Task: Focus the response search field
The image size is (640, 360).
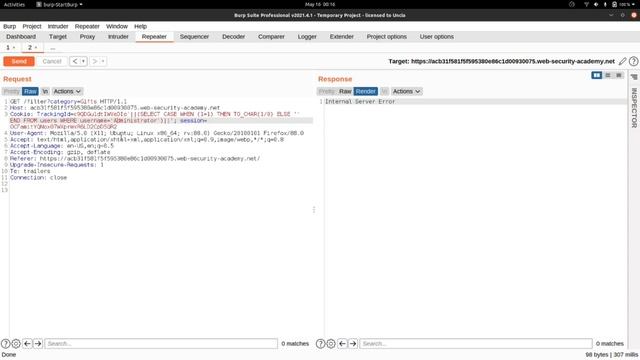Action: 476,344
